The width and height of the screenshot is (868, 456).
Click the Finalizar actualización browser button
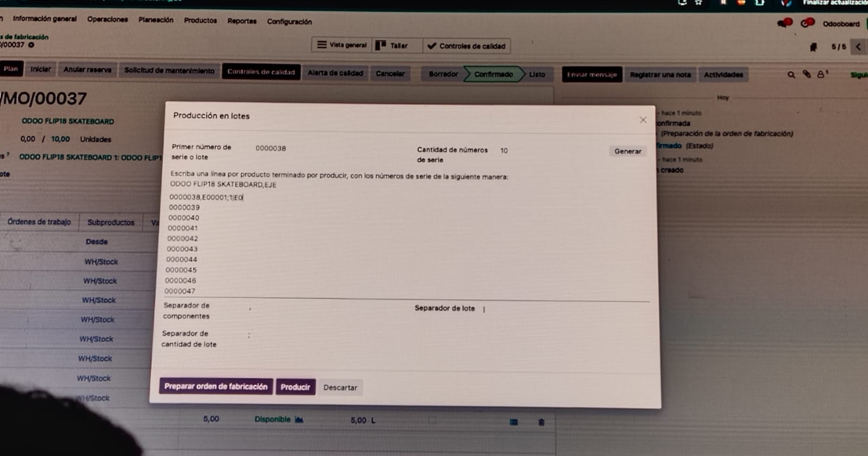point(835,3)
